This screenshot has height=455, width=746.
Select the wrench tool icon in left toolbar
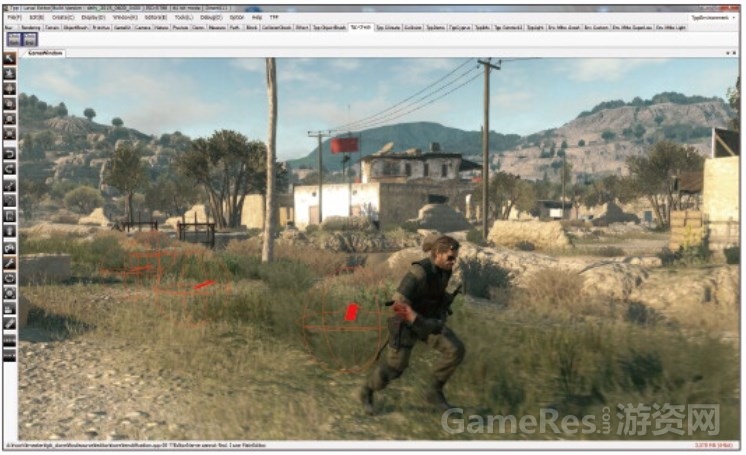(10, 263)
